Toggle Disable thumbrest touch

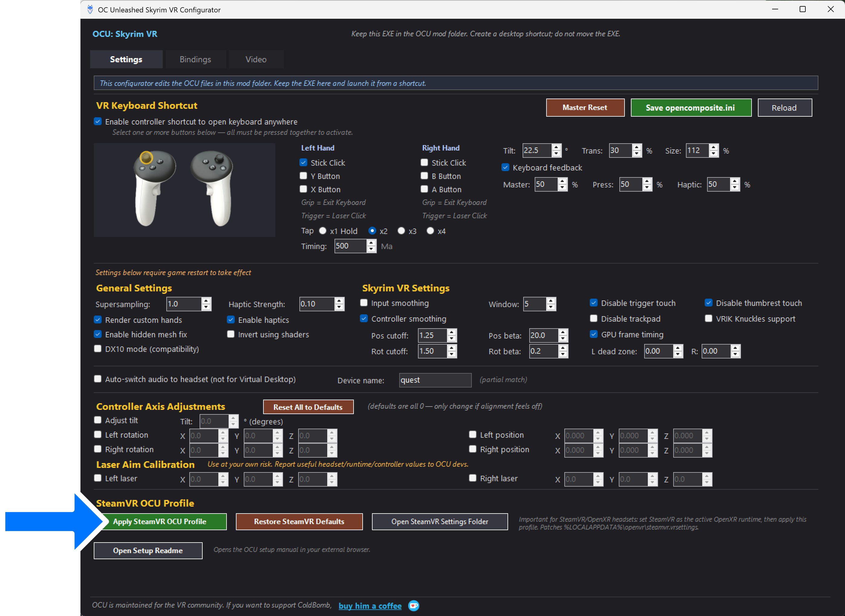pos(709,303)
